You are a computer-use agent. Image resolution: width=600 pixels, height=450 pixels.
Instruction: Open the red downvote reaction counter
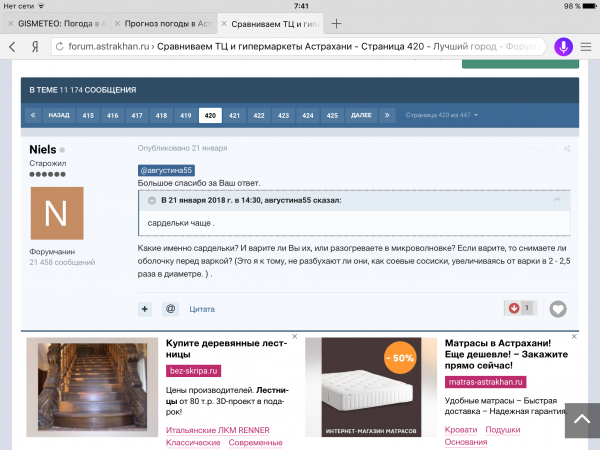[520, 308]
